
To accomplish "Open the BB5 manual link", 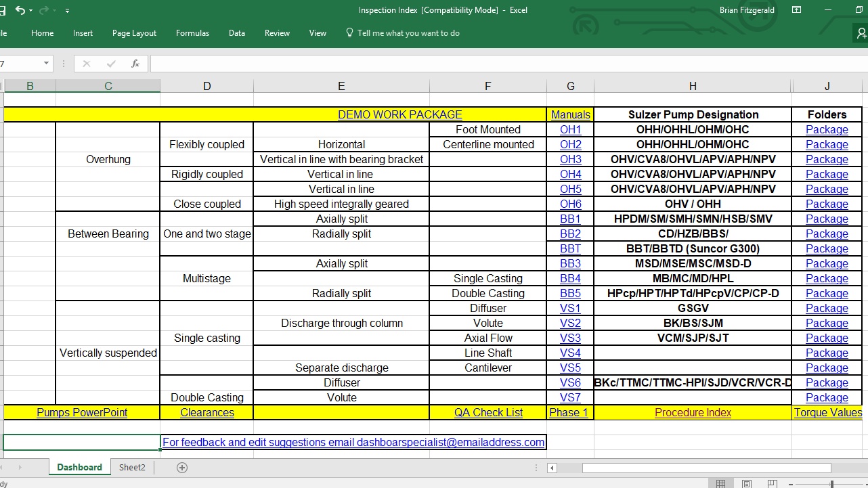I will click(x=571, y=294).
